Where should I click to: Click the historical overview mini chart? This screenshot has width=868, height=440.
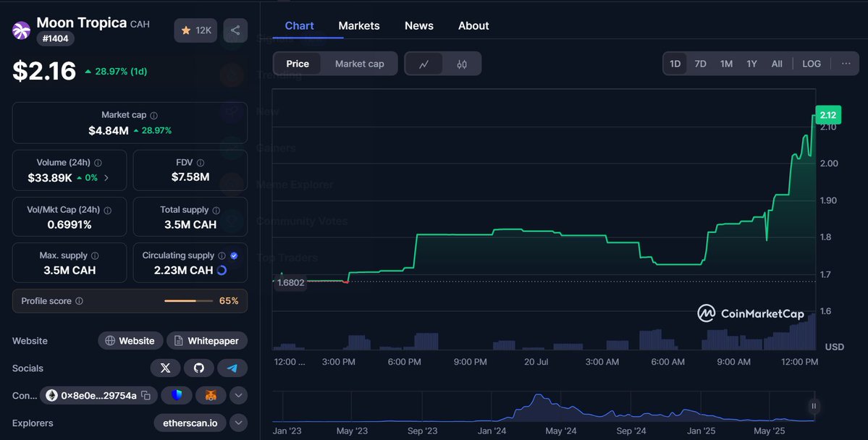point(543,407)
